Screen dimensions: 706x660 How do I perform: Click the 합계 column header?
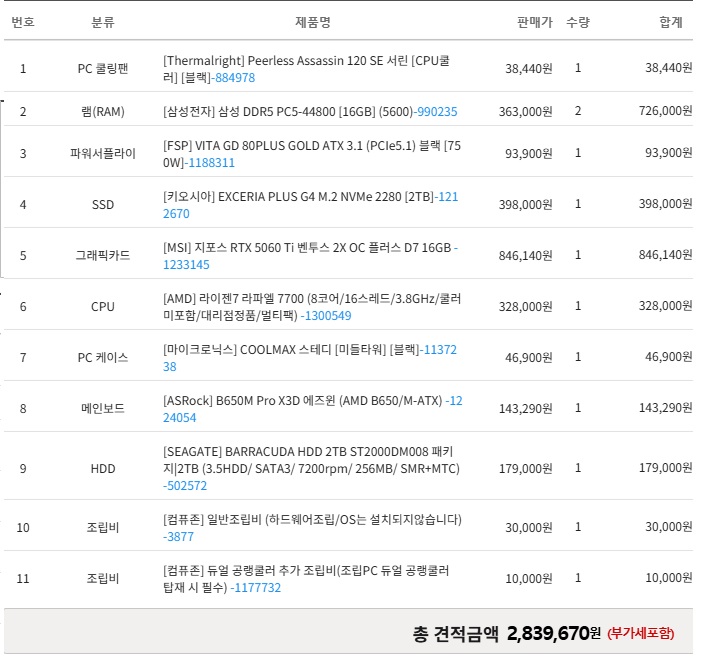pos(671,22)
